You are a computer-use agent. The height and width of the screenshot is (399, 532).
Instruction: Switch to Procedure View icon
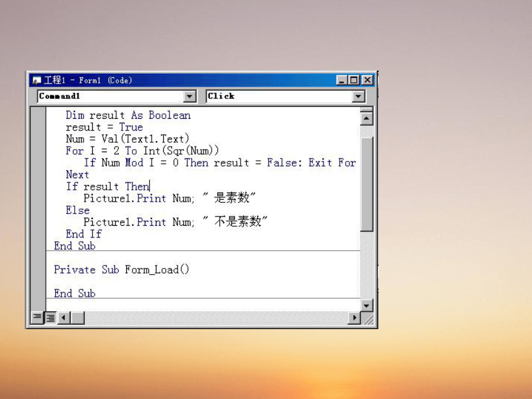tap(37, 317)
